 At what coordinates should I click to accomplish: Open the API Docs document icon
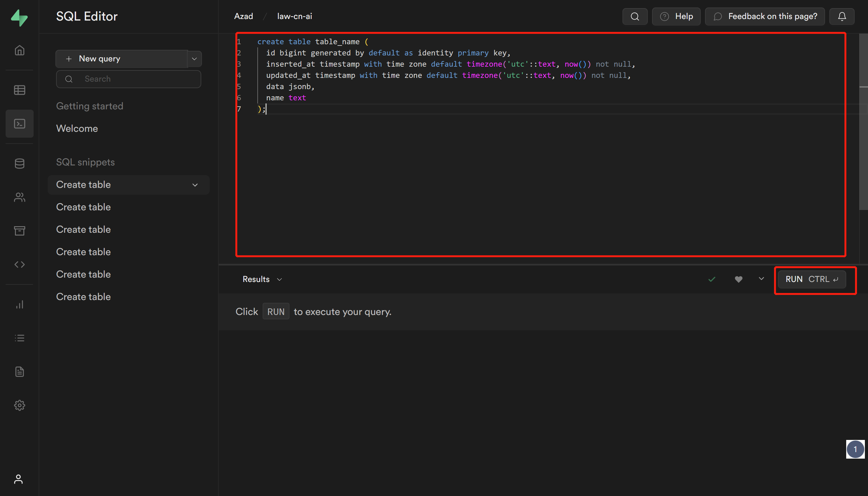click(19, 371)
